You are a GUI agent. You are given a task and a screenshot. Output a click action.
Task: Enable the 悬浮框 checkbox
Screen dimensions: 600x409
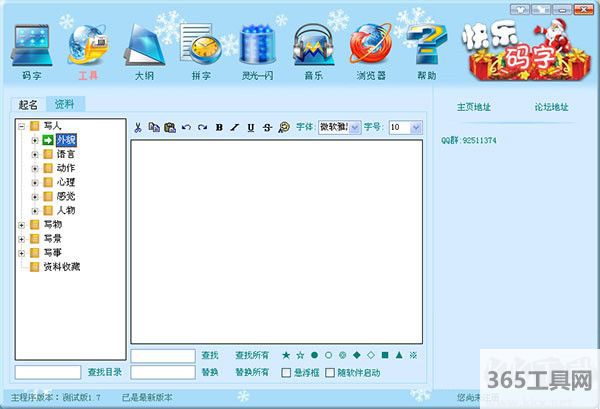click(x=286, y=373)
